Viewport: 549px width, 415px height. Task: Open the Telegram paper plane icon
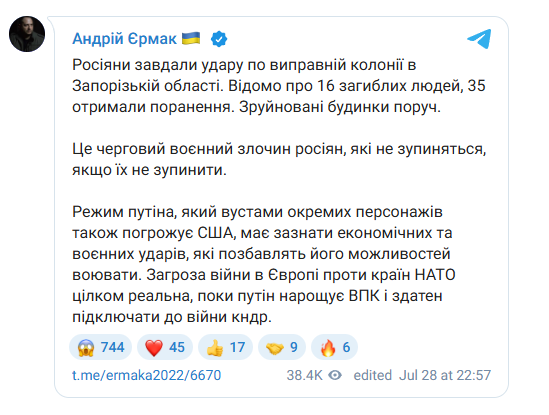coord(479,39)
